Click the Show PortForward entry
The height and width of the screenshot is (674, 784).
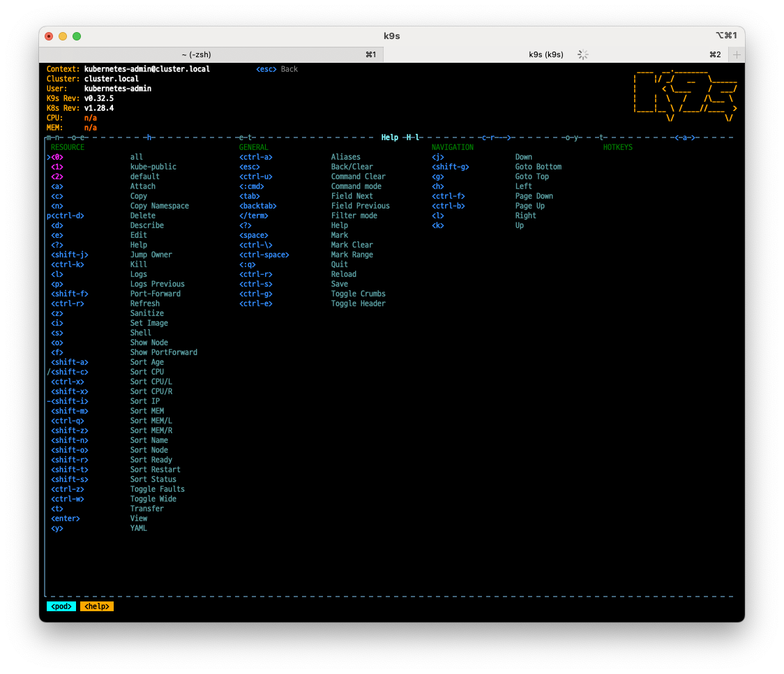point(163,352)
